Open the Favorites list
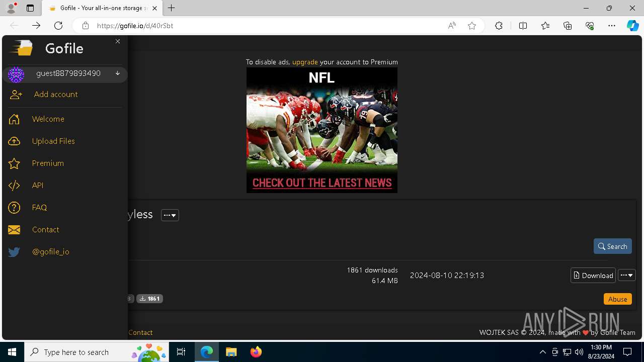 point(545,26)
